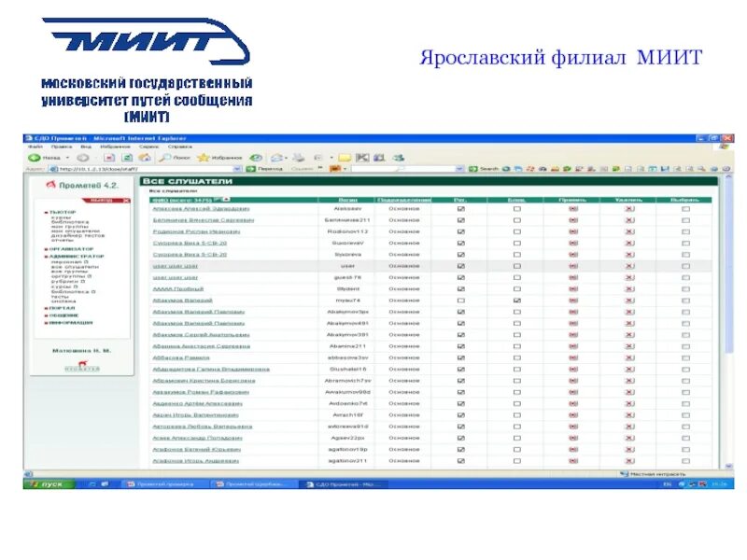Open the Сервис menu
The image size is (747, 560).
[x=149, y=147]
